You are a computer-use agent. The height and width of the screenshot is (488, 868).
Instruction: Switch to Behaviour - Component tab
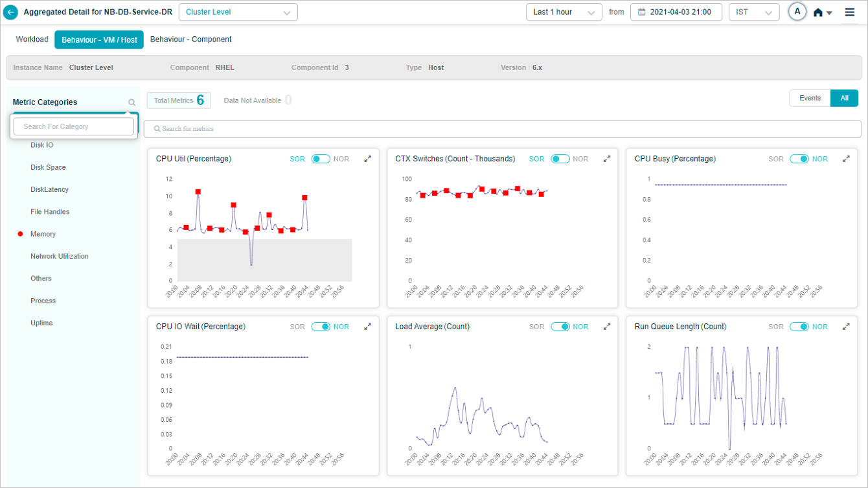coord(190,40)
